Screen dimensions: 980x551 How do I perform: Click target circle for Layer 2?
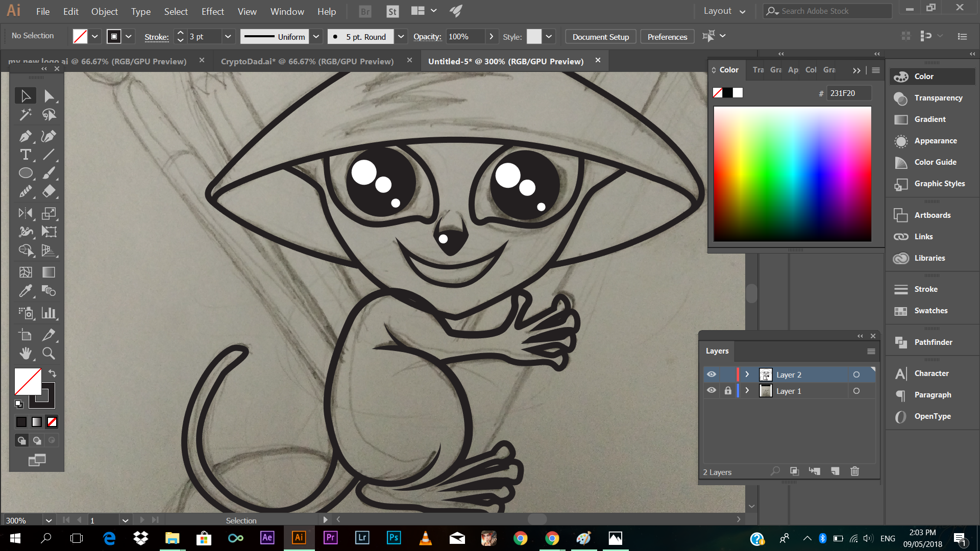click(856, 374)
